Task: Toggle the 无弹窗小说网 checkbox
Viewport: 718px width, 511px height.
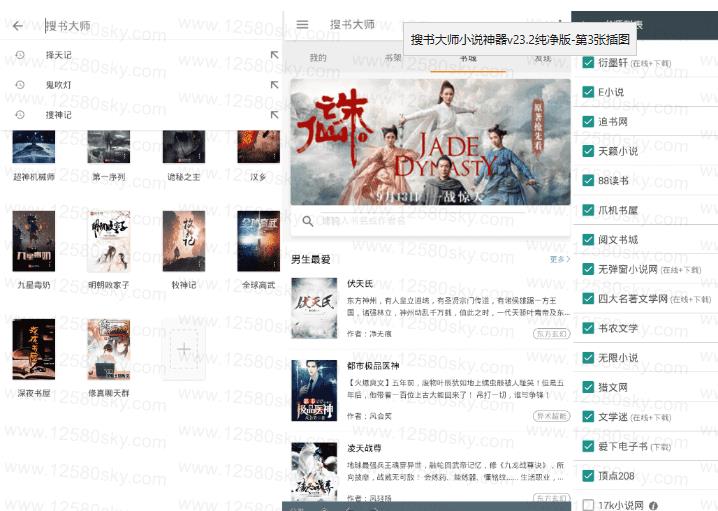Action: coord(588,269)
